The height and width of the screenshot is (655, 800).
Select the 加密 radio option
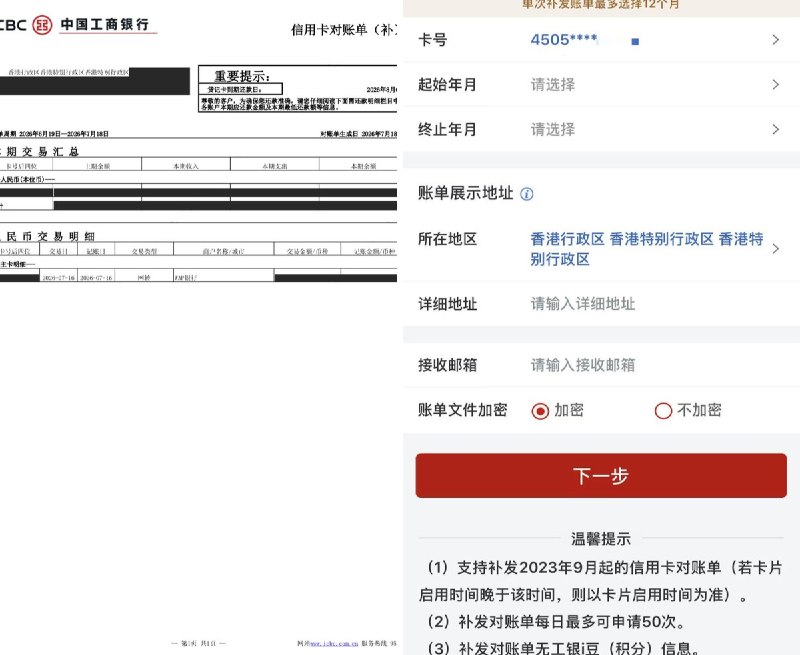(x=540, y=411)
